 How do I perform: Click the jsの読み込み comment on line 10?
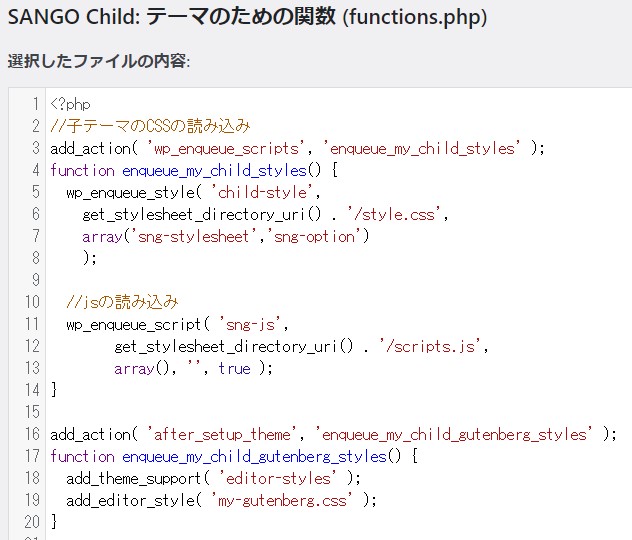point(122,302)
